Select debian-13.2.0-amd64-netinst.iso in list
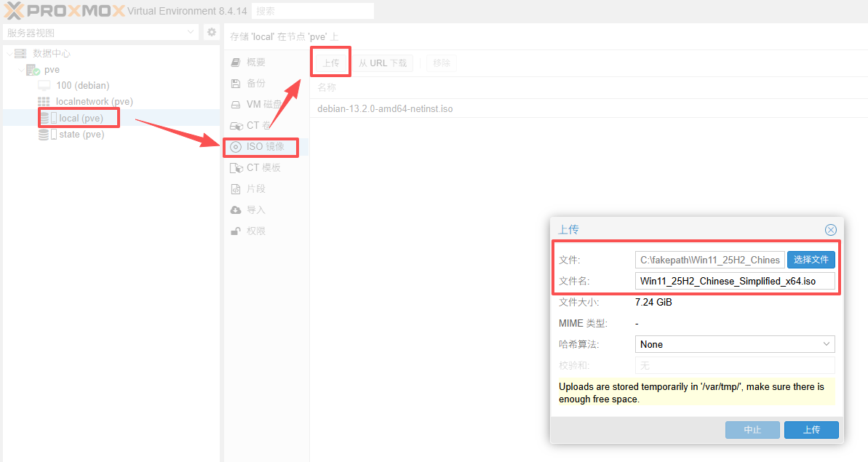This screenshot has width=868, height=462. click(385, 109)
